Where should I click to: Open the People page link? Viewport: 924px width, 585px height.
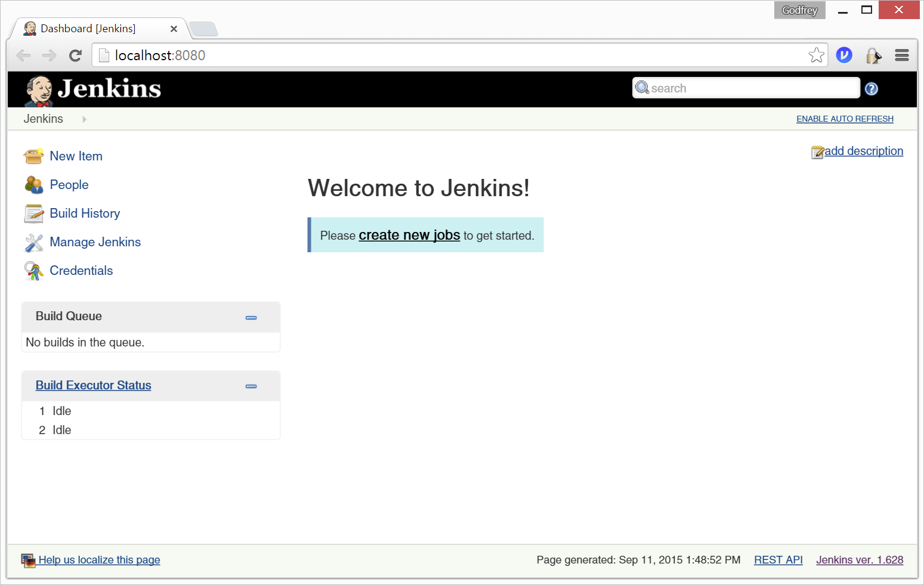(69, 185)
